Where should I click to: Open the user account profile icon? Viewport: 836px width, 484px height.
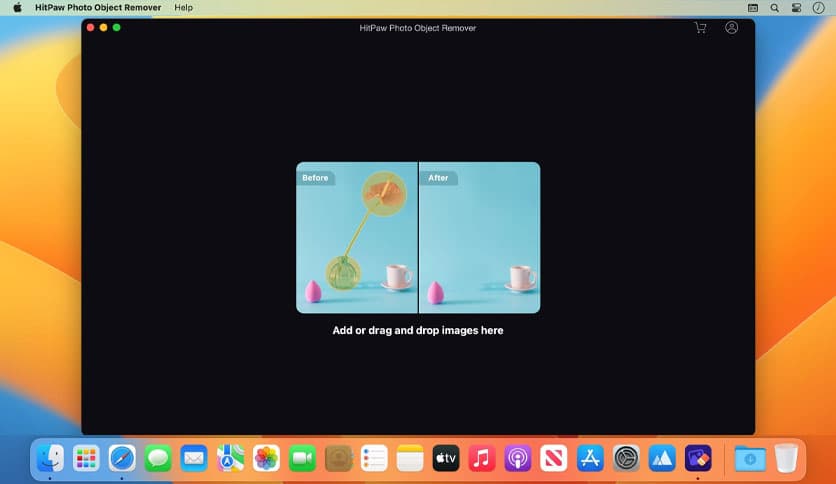[x=732, y=27]
